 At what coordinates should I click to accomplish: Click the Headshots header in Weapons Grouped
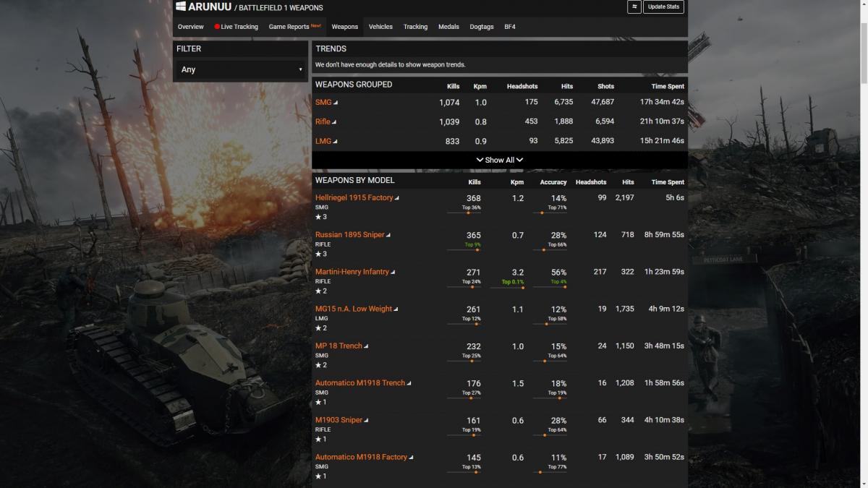click(x=522, y=86)
